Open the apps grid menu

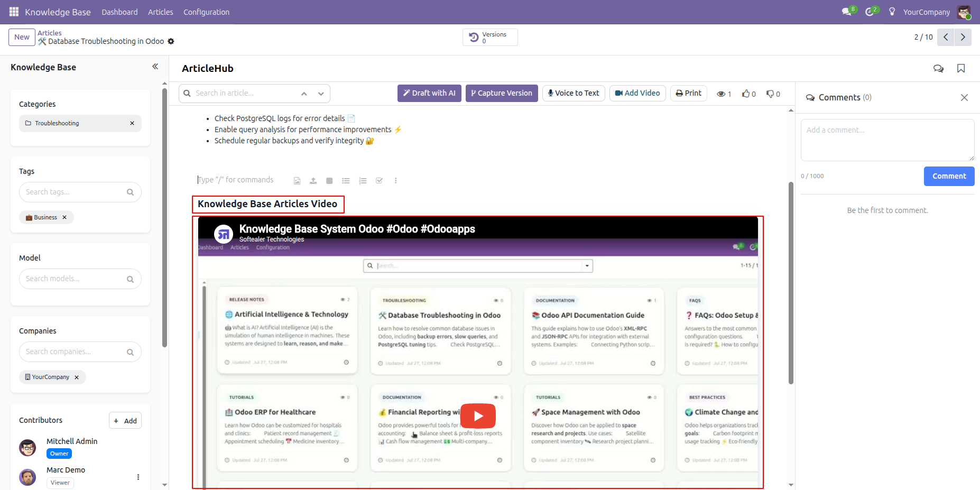click(14, 12)
